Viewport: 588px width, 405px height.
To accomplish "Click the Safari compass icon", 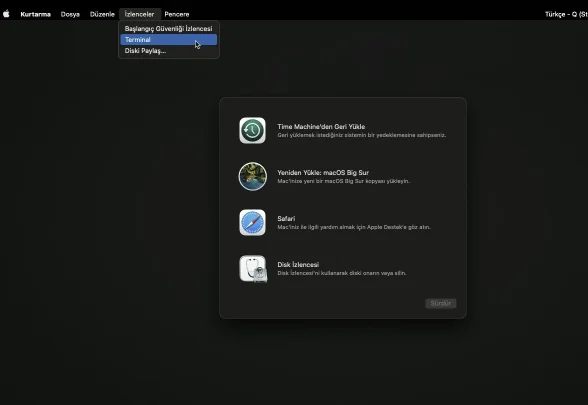I will tap(252, 222).
